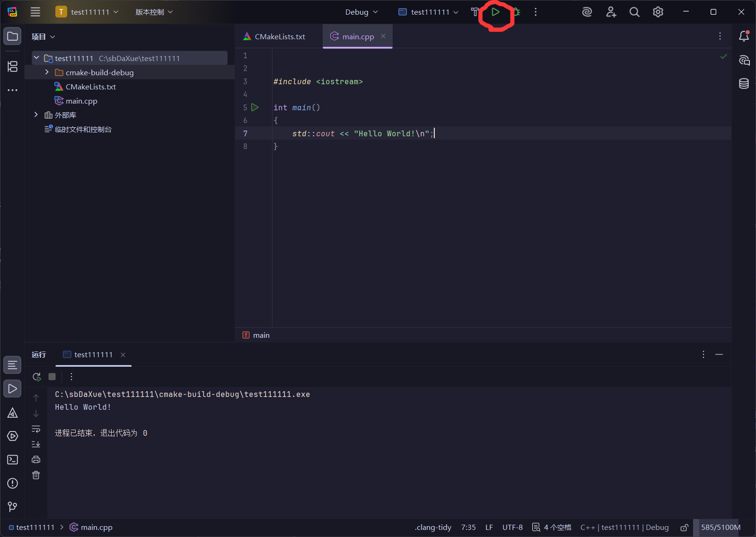Toggle file read-only lock in status bar
The width and height of the screenshot is (756, 537).
pos(684,527)
